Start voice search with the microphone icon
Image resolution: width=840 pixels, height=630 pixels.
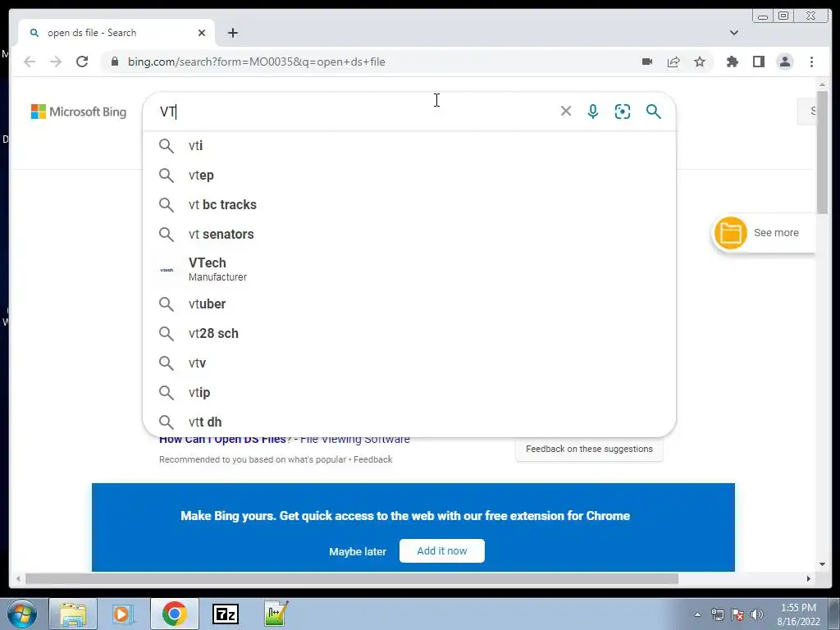(x=593, y=111)
